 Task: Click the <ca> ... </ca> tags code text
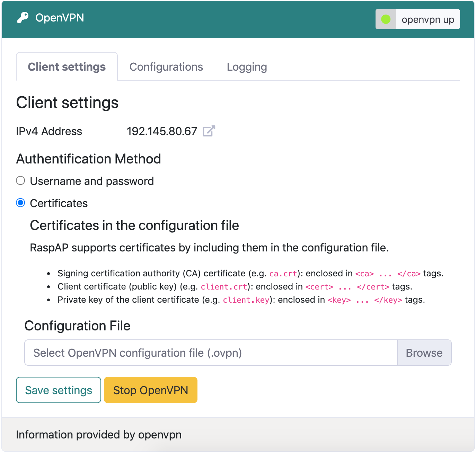click(x=388, y=274)
